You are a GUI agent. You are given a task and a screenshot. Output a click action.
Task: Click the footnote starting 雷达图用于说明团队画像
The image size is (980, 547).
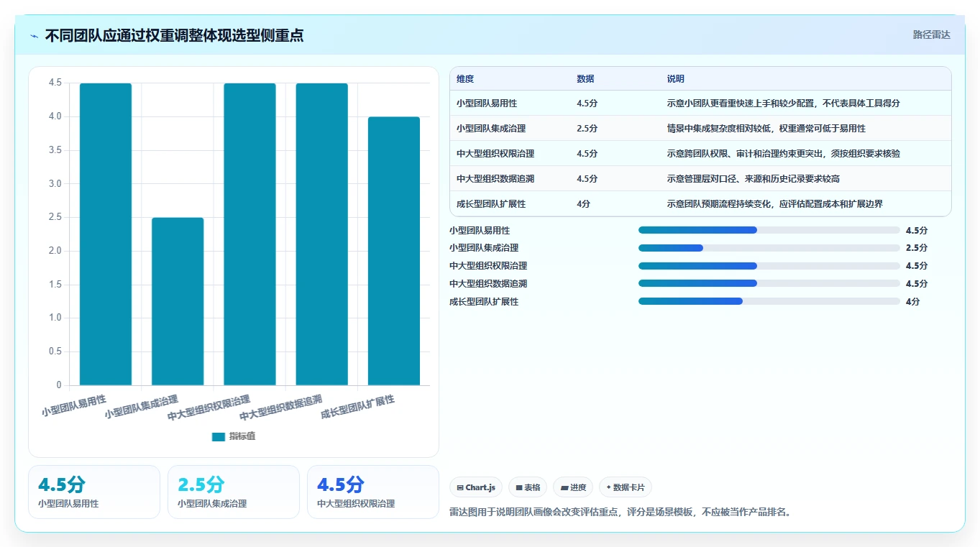coord(620,512)
